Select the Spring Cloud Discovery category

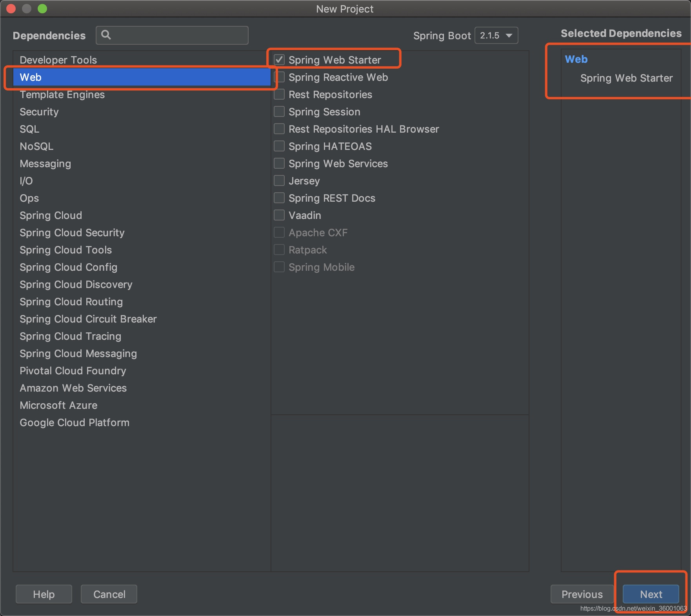[x=142, y=284]
